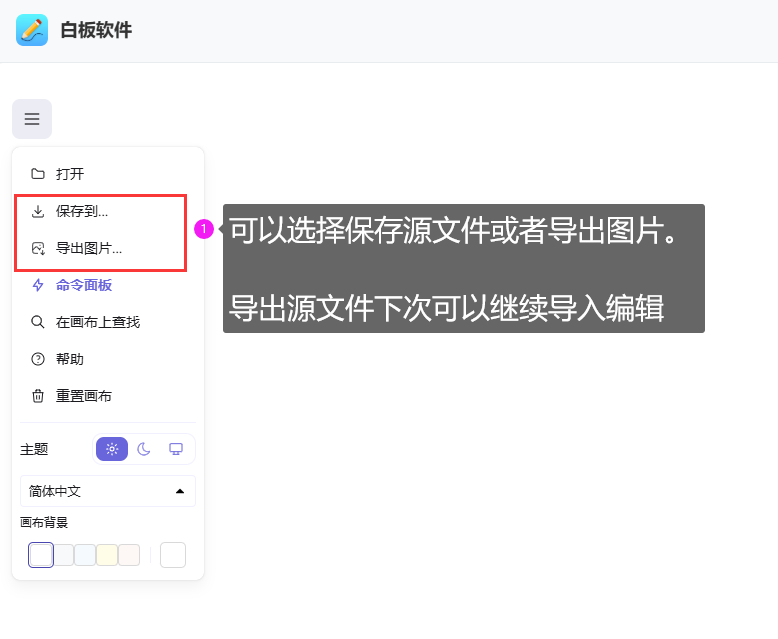Click the download icon for 保存到
Viewport: 778px width, 639px height.
coord(38,211)
